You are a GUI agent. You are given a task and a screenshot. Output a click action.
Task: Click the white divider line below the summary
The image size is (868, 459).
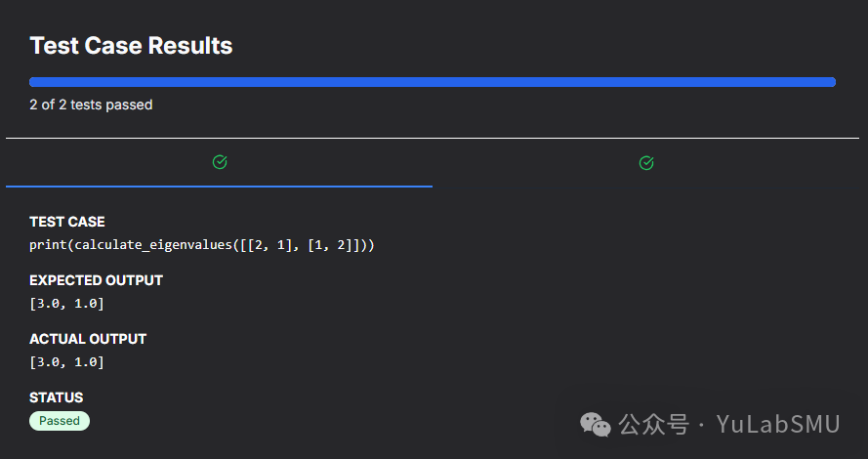(x=433, y=139)
